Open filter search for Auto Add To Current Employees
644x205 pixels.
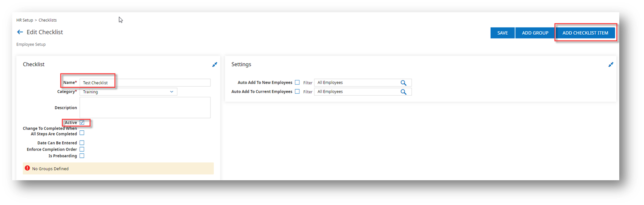coord(403,92)
